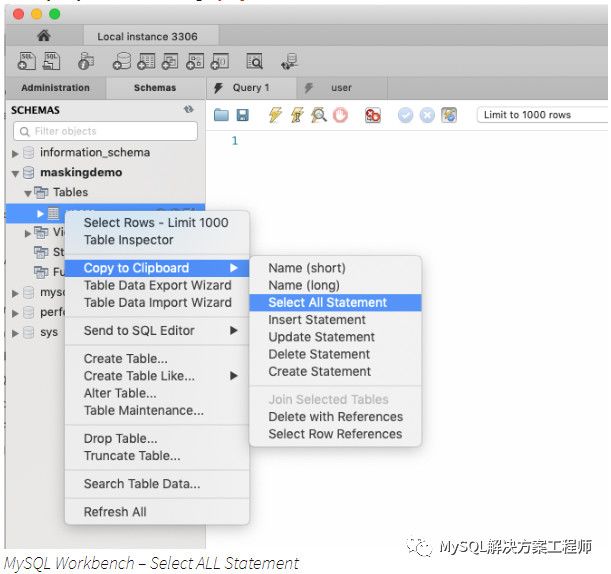Create new schema toolbar icon
Viewport: 611px width, 574px height.
click(122, 61)
